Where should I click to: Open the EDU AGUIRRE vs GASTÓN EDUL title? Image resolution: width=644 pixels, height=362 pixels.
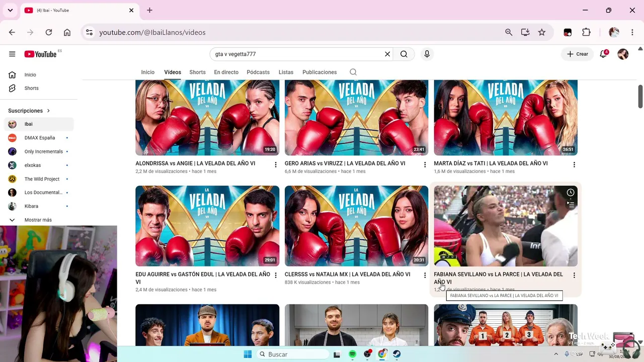tap(203, 278)
